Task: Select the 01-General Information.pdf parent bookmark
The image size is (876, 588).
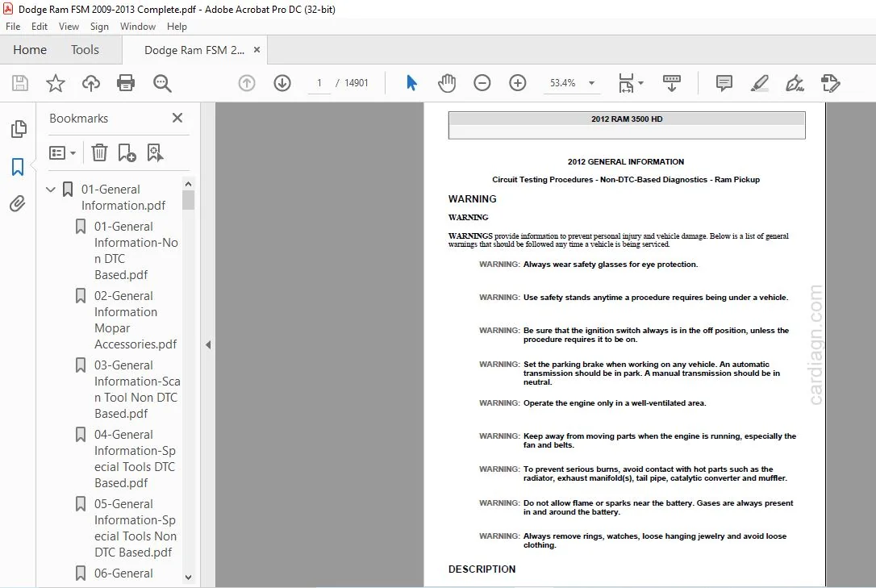Action: tap(123, 197)
